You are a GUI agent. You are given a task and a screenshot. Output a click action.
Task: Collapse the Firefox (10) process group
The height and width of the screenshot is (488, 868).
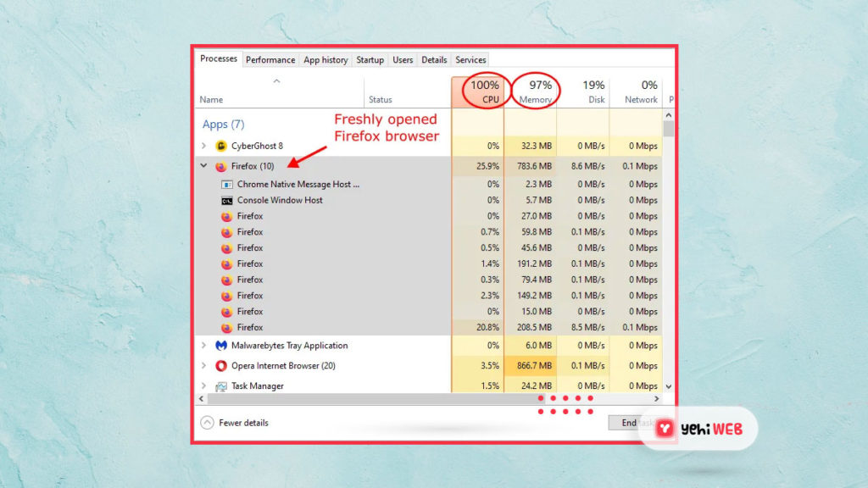coord(203,166)
